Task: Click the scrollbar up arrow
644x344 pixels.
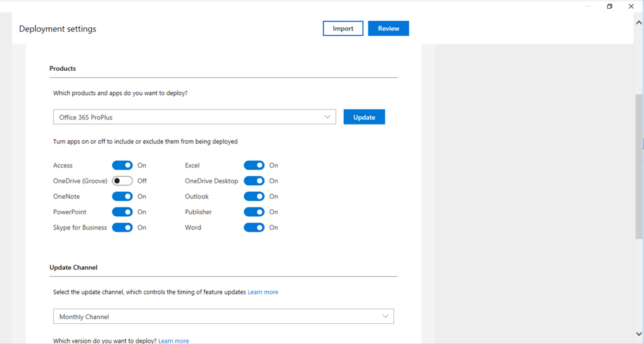Action: click(x=639, y=23)
